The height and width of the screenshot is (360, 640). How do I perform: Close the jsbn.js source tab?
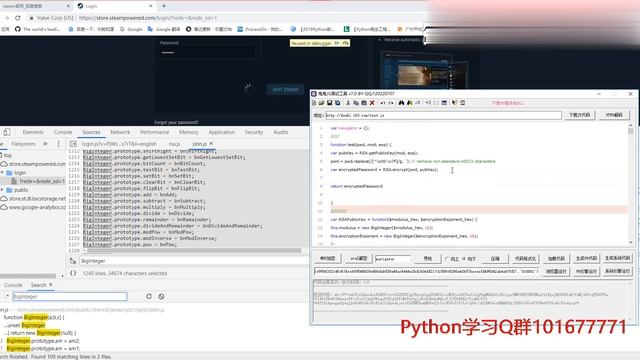(211, 144)
